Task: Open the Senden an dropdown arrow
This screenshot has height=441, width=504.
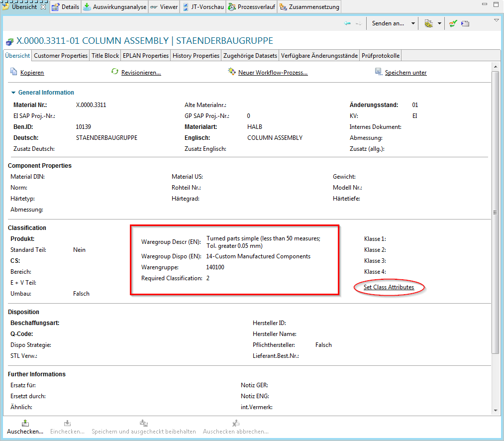Action: click(413, 23)
